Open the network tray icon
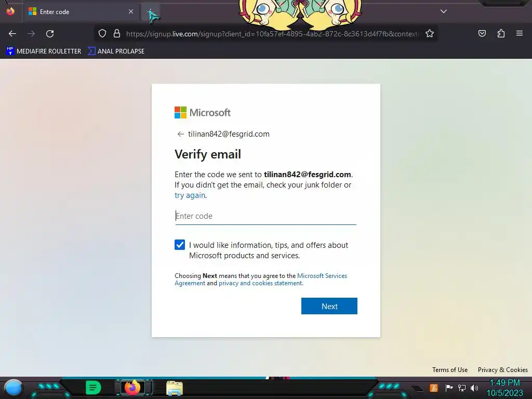 point(461,388)
